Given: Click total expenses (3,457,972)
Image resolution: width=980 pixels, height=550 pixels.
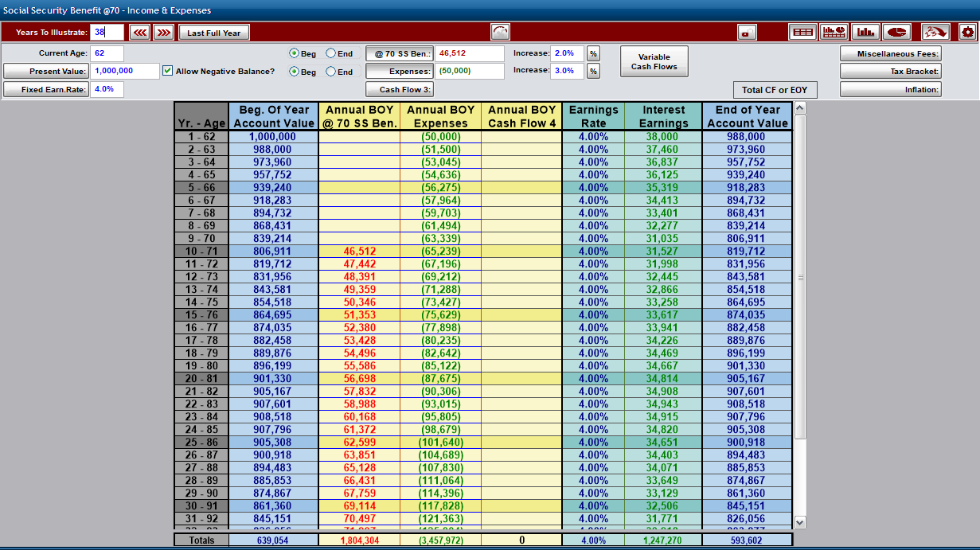Looking at the screenshot, I should click(441, 540).
